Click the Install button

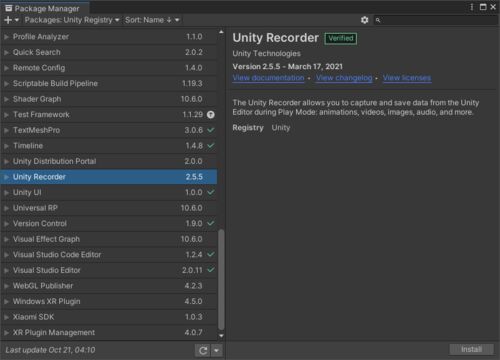(x=471, y=349)
